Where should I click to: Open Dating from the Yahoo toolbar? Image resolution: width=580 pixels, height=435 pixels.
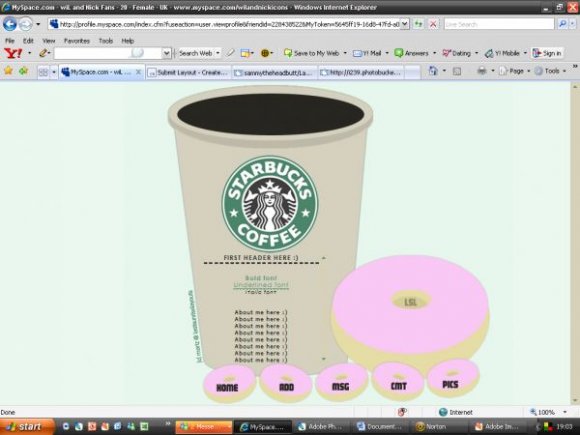pyautogui.click(x=457, y=53)
